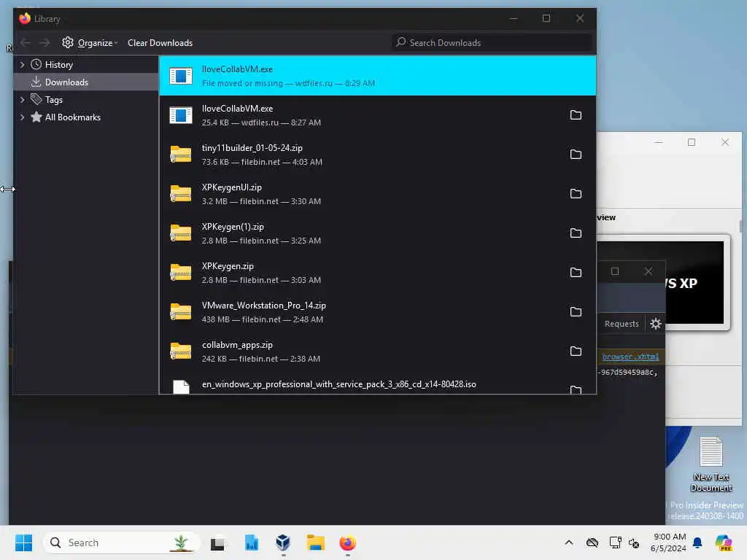
Task: Open VirtualBox from the taskbar
Action: pos(283,542)
